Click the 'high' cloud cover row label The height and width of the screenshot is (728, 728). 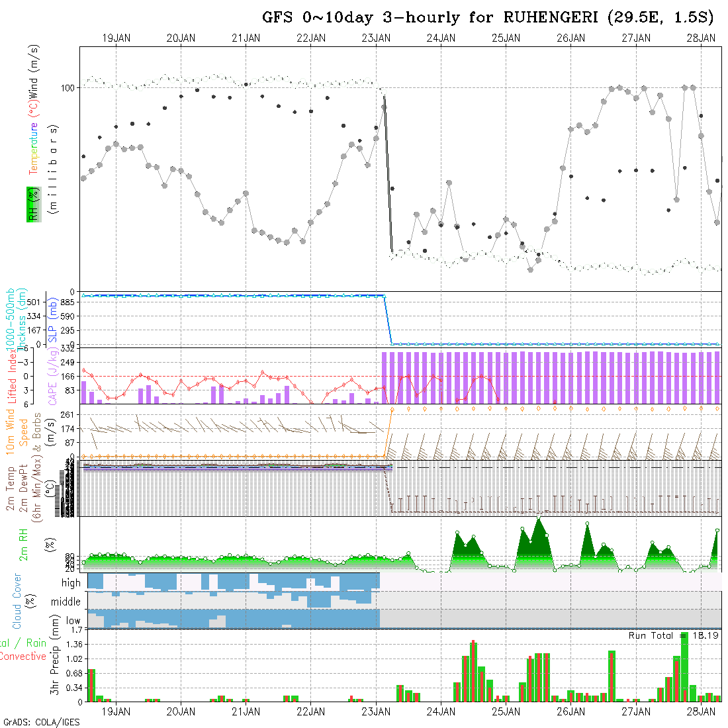pos(71,583)
